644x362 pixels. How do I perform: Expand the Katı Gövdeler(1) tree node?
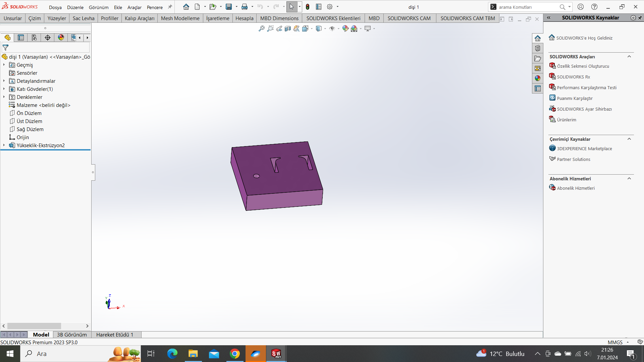4,89
